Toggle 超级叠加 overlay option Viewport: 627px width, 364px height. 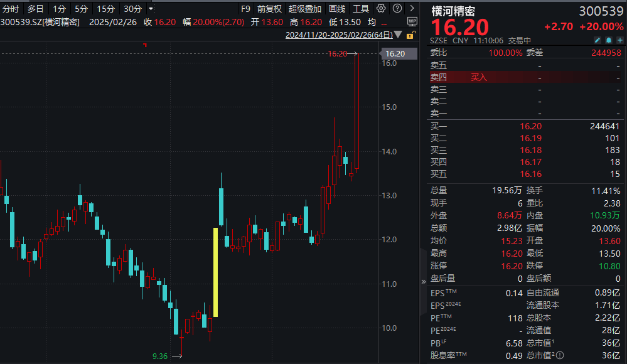click(304, 9)
